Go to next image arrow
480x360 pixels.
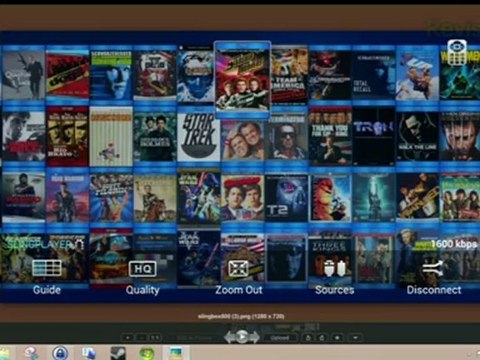[x=254, y=337]
